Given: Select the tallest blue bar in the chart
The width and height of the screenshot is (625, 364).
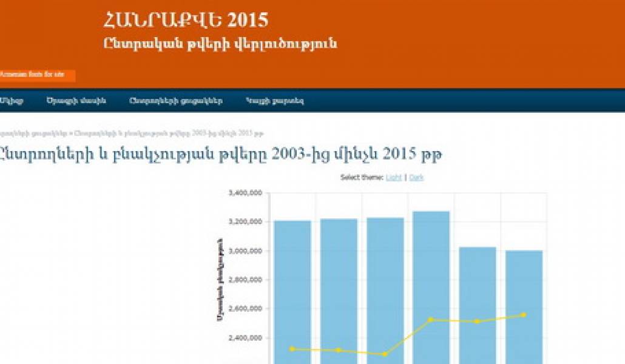Looking at the screenshot, I should coord(431,288).
